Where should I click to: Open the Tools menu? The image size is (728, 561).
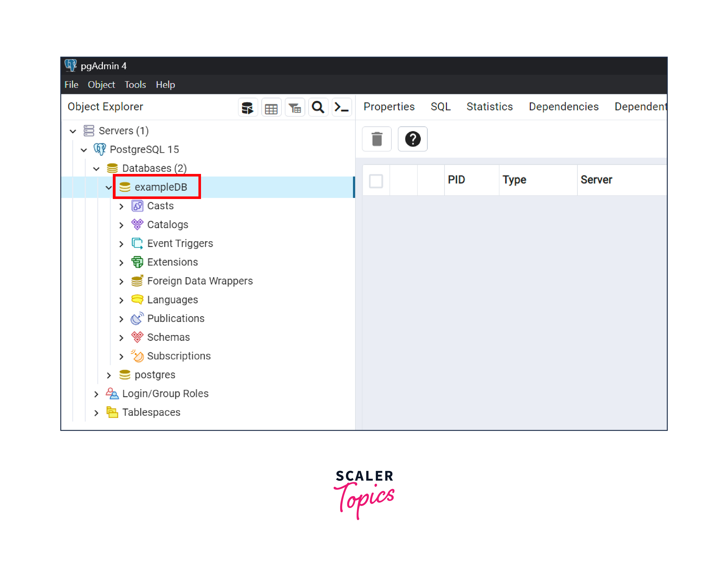click(135, 85)
